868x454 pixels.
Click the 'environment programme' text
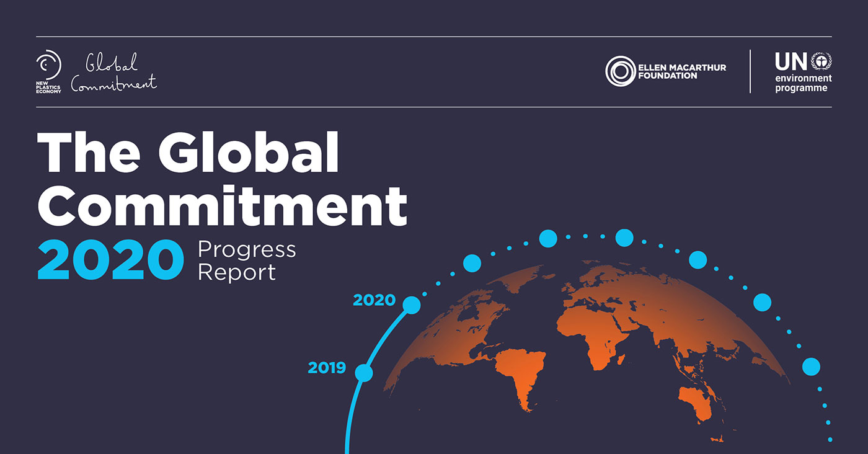[x=804, y=83]
